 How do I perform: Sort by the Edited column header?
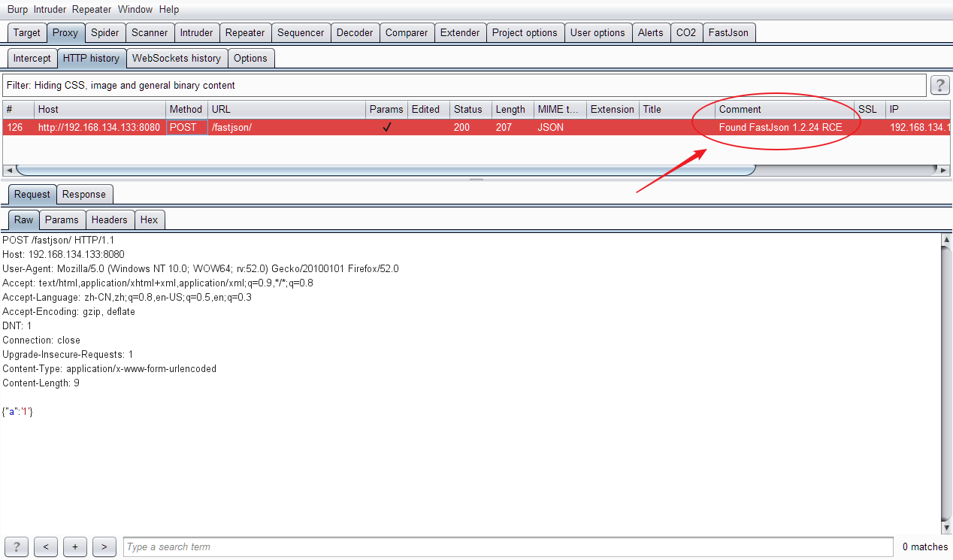tap(428, 109)
